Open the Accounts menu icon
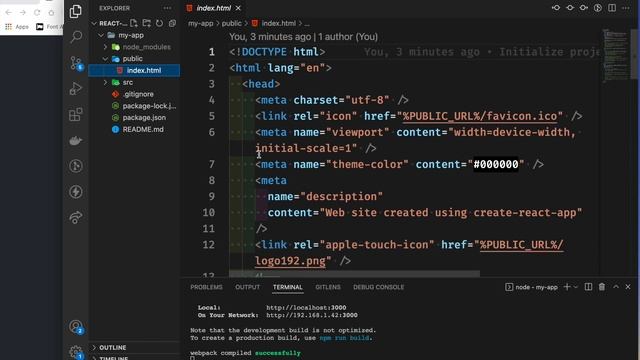640x360 pixels. (76, 327)
